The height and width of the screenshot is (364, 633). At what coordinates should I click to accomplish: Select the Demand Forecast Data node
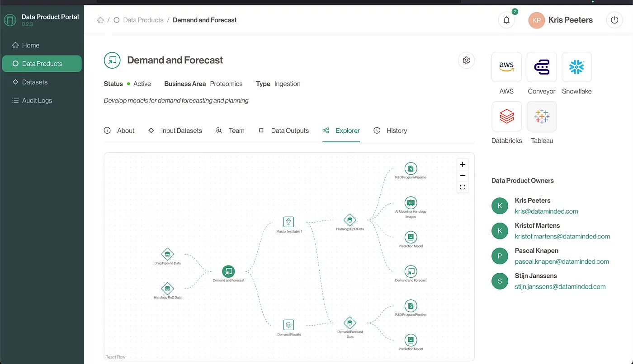(x=350, y=323)
